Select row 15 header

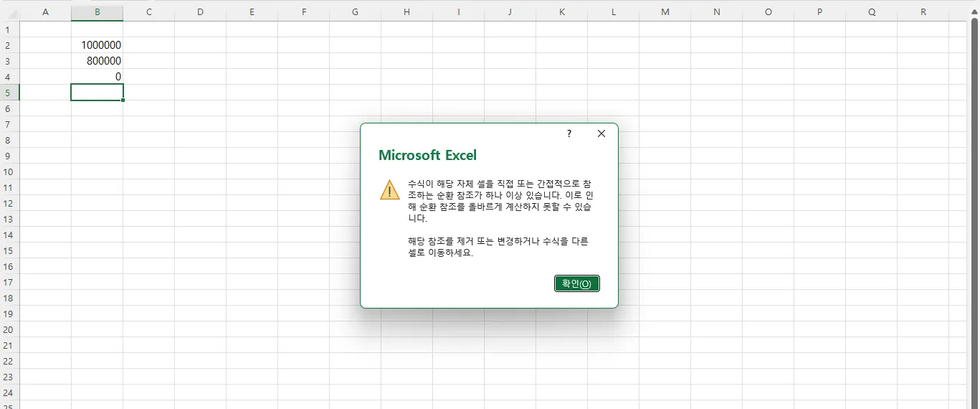tap(9, 250)
